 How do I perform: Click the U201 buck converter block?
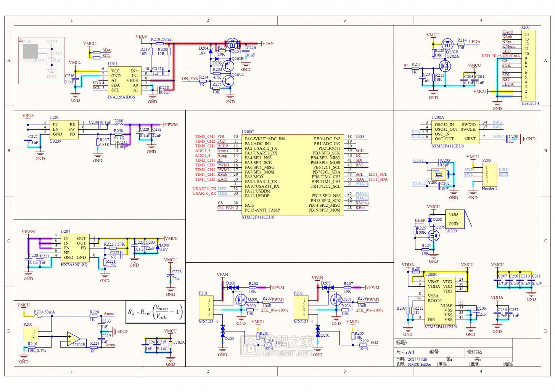coord(64,130)
